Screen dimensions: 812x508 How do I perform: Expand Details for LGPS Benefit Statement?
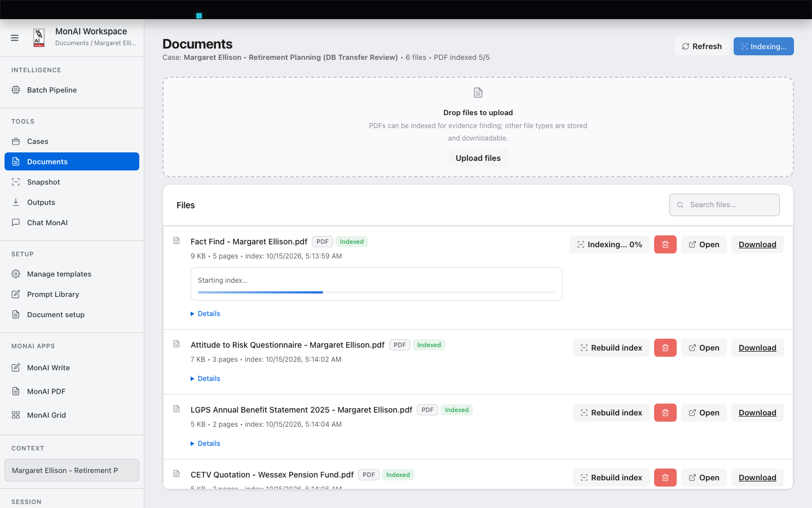pyautogui.click(x=205, y=444)
